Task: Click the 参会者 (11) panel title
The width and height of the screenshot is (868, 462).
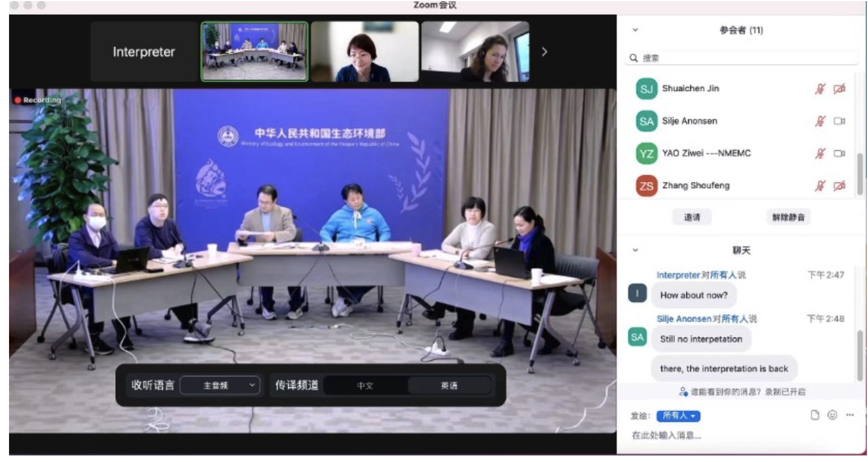Action: [741, 30]
